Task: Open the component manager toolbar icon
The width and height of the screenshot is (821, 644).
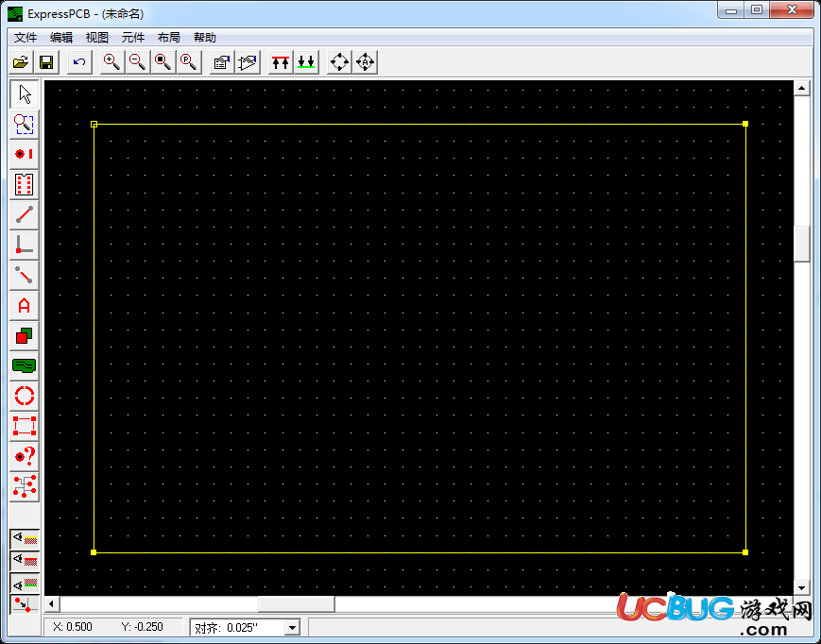Action: click(x=248, y=62)
